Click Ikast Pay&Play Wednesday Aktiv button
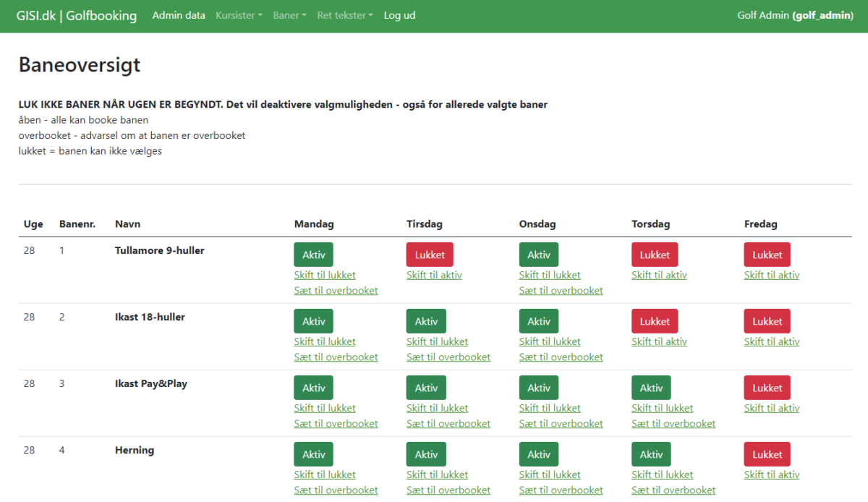Screen dimensions: 868x502 click(x=539, y=388)
